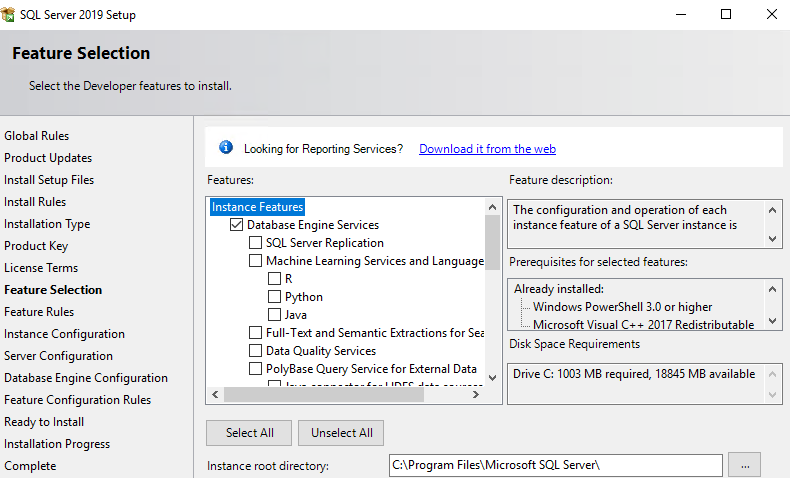Screen dimensions: 790x478
Task: Click the SQL Server setup title bar icon
Action: [x=9, y=15]
